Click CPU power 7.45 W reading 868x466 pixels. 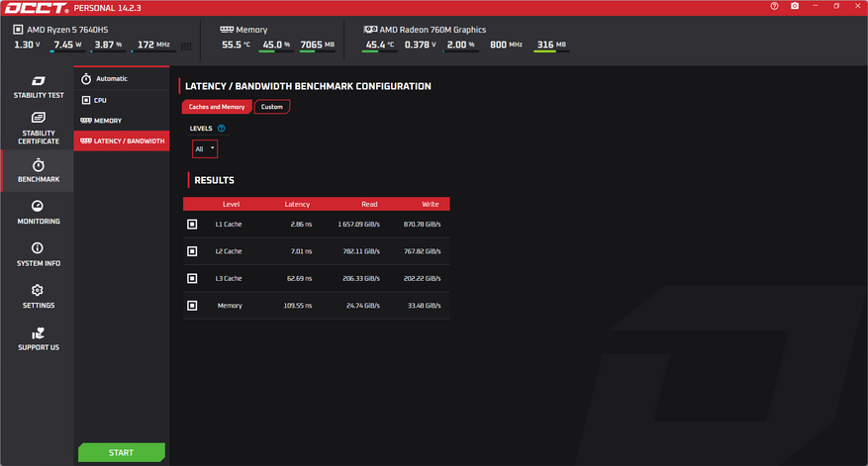point(67,45)
